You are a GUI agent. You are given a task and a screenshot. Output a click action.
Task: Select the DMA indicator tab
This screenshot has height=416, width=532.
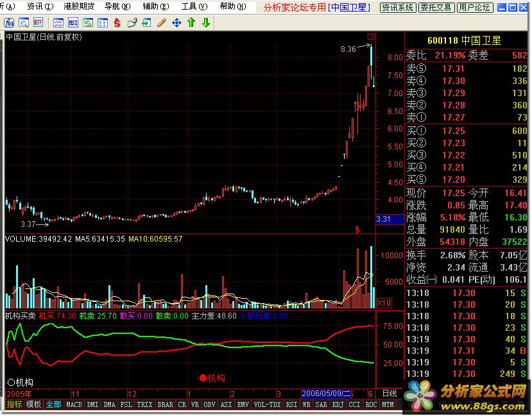pyautogui.click(x=109, y=404)
